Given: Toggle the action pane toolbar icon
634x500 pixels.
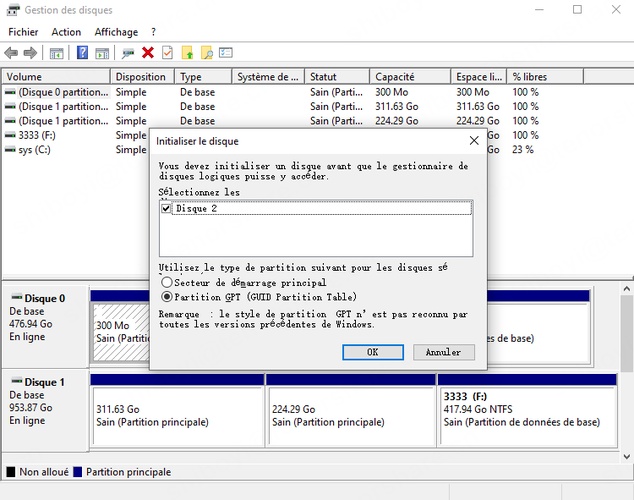Looking at the screenshot, I should pyautogui.click(x=102, y=53).
